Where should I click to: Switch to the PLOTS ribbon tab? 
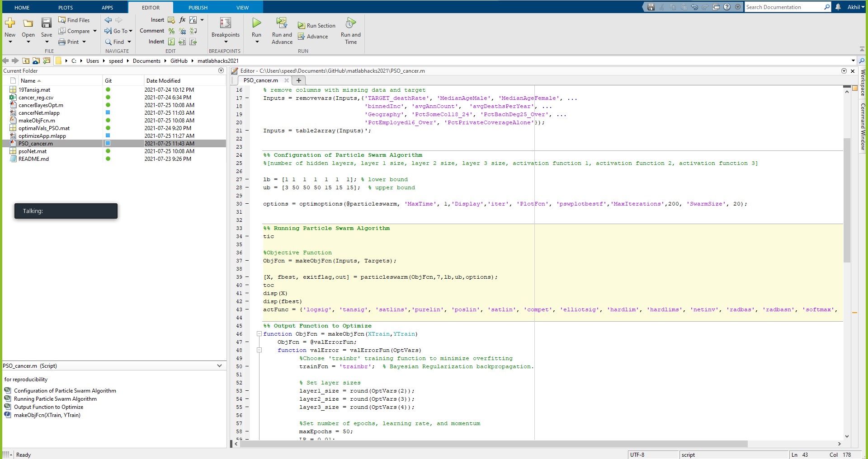(x=66, y=8)
